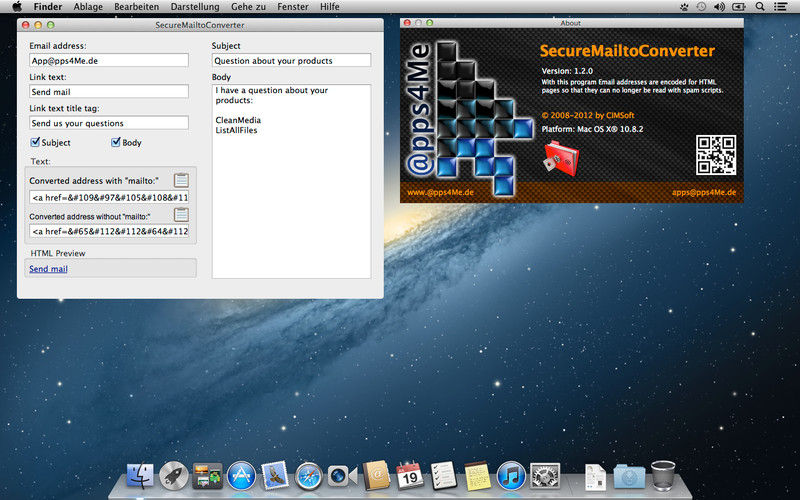Open Spotlight search
Image resolution: width=800 pixels, height=500 pixels.
tap(760, 7)
